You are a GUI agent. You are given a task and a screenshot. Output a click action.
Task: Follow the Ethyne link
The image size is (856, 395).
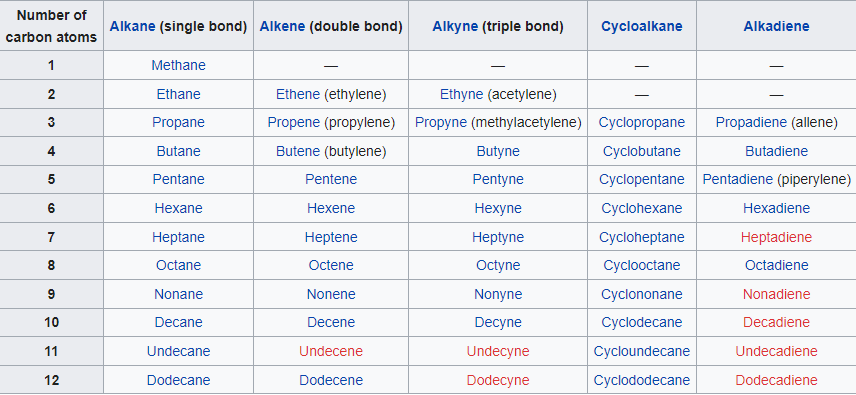[461, 94]
